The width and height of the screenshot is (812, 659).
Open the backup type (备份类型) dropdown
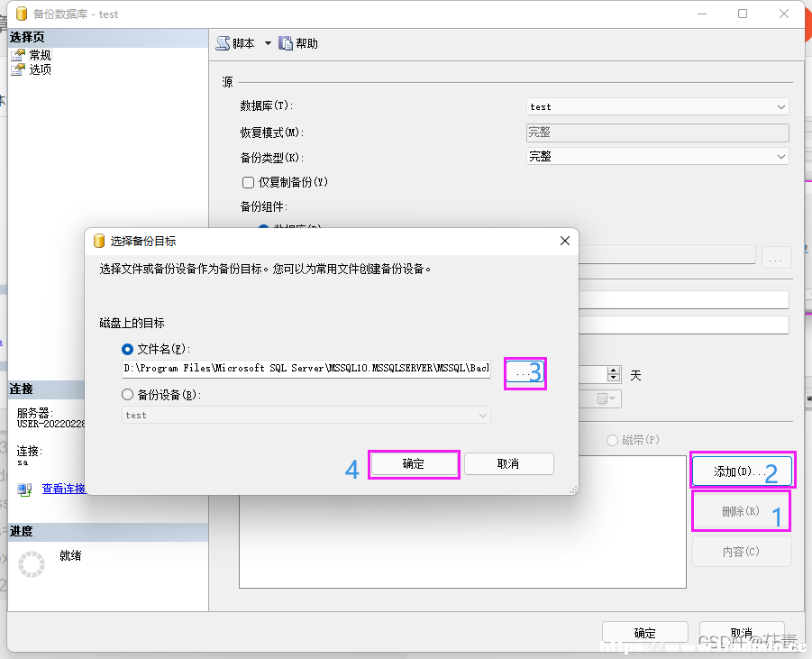[658, 157]
